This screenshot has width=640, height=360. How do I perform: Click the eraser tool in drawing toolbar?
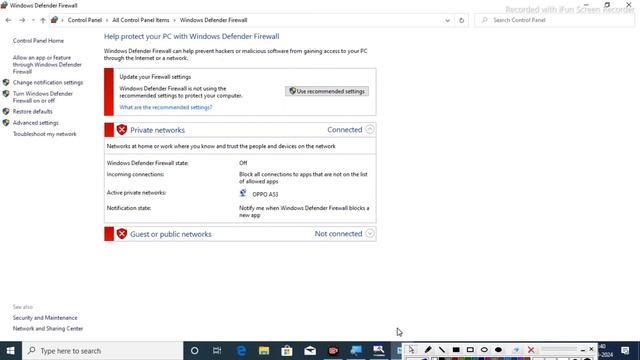[x=516, y=350]
